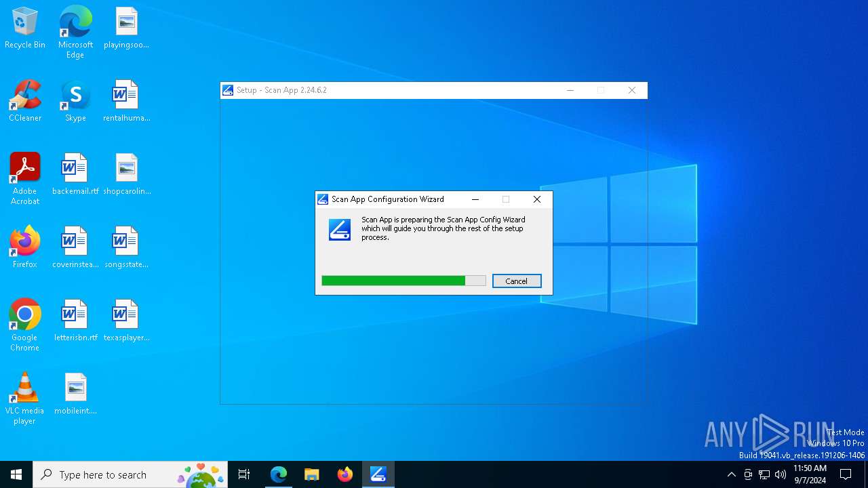Minimize the Setup - Scan App window
Image resolution: width=868 pixels, height=488 pixels.
coord(570,90)
